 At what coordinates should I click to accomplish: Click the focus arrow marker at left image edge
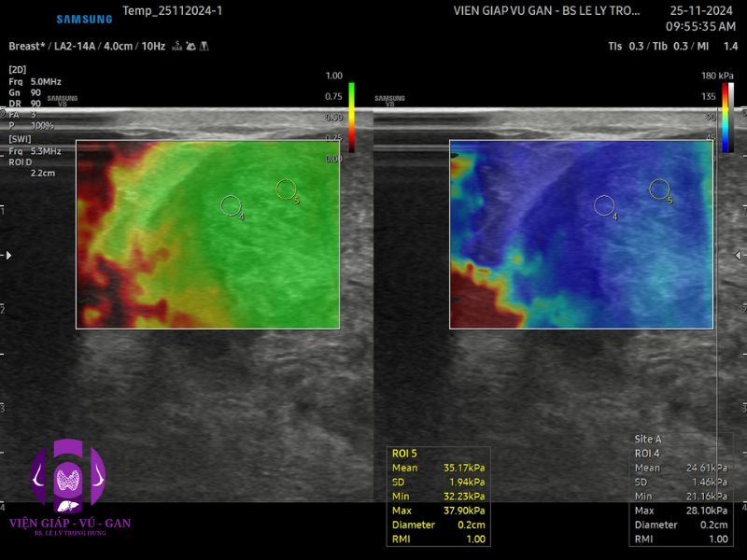pos(8,255)
